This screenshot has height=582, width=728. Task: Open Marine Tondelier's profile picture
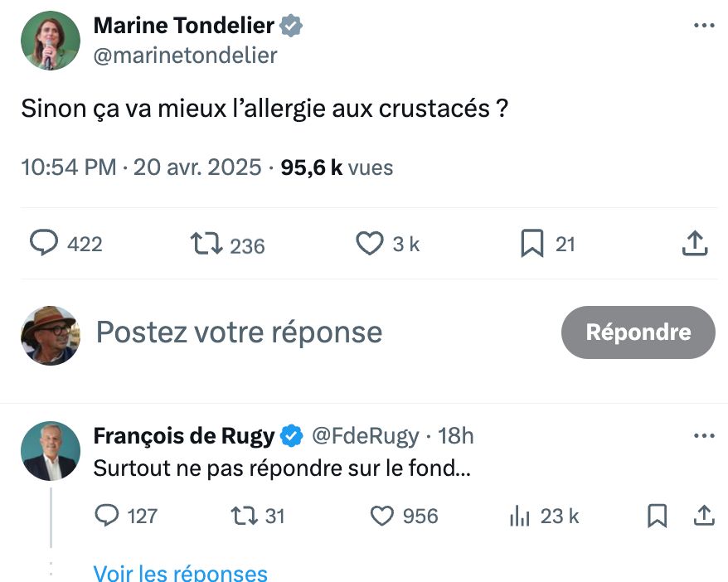tap(50, 41)
